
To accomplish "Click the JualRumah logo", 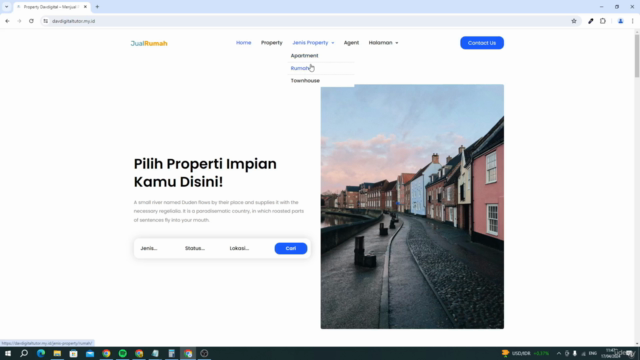I will tap(149, 43).
